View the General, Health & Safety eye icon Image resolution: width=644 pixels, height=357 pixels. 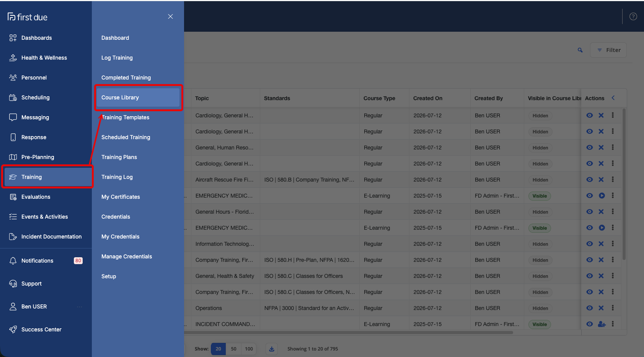pyautogui.click(x=590, y=276)
